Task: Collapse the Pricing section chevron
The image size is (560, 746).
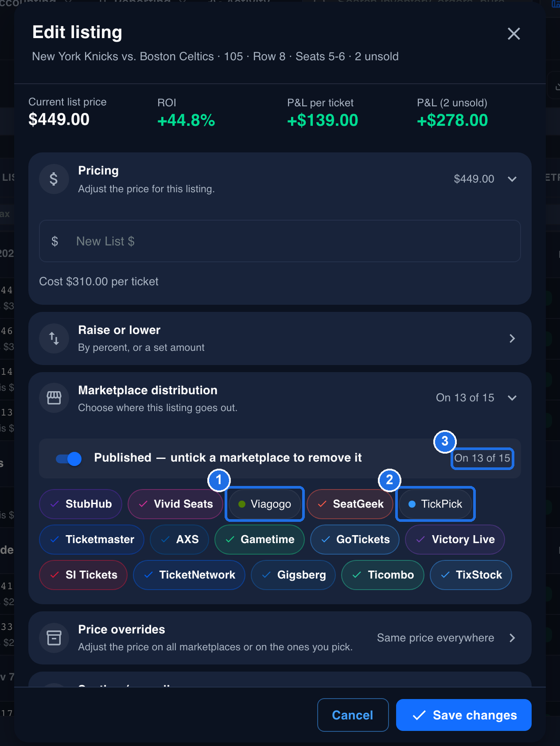Action: click(x=512, y=179)
